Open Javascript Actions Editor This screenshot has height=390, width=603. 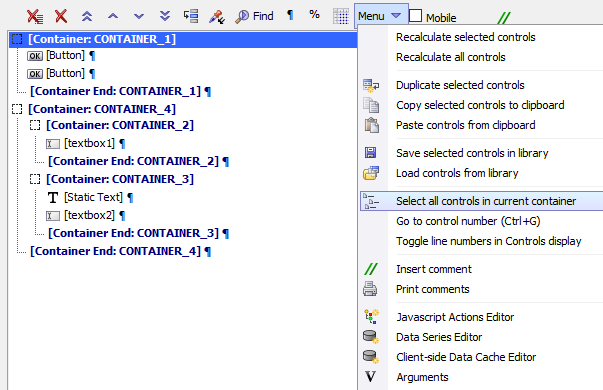[x=455, y=317]
